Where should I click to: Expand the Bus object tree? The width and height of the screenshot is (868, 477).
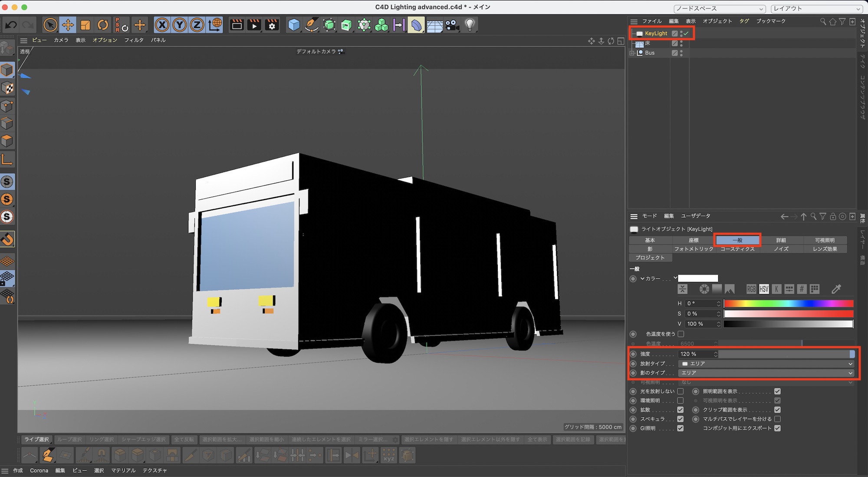(632, 53)
